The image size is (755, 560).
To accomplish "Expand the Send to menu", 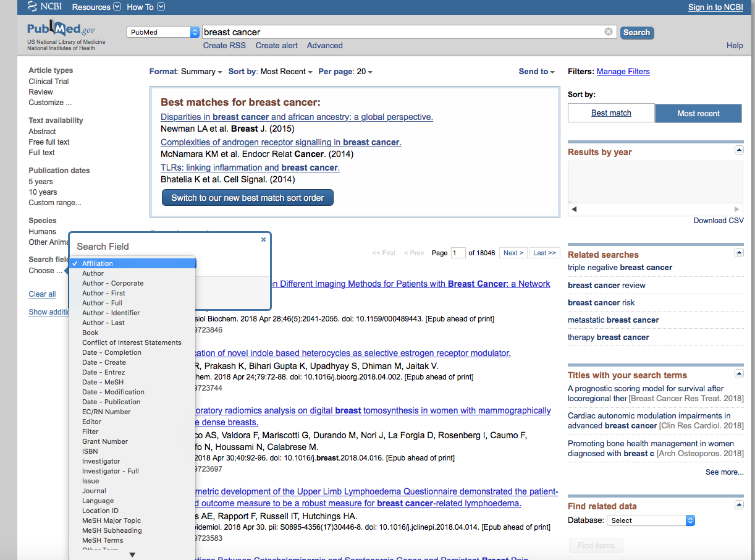I will point(536,72).
